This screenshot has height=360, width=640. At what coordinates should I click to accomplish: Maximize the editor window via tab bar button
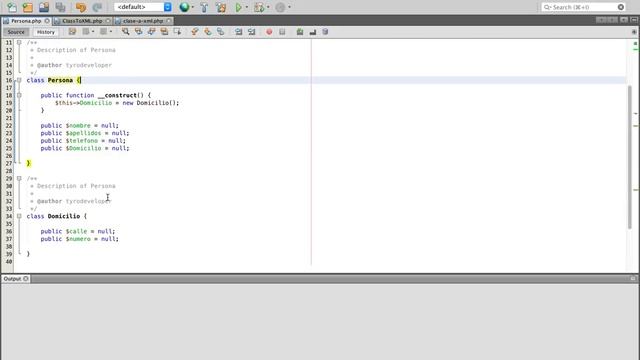click(634, 20)
